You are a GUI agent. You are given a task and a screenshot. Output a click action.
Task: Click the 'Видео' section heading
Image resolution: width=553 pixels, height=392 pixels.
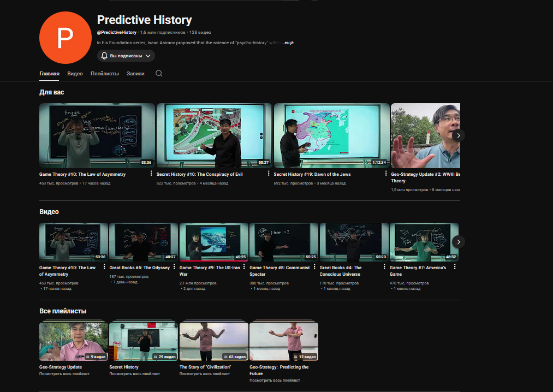(x=49, y=212)
